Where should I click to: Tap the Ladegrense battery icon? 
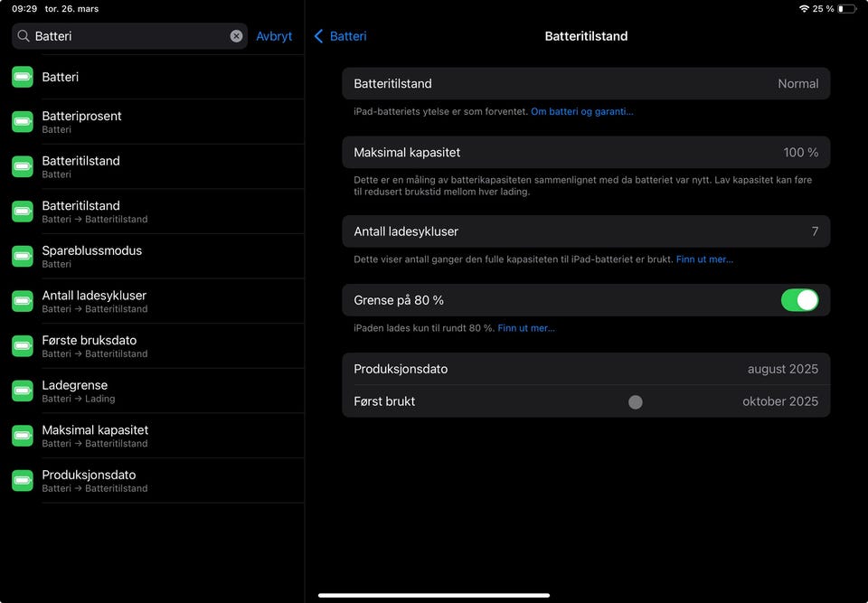pos(23,391)
